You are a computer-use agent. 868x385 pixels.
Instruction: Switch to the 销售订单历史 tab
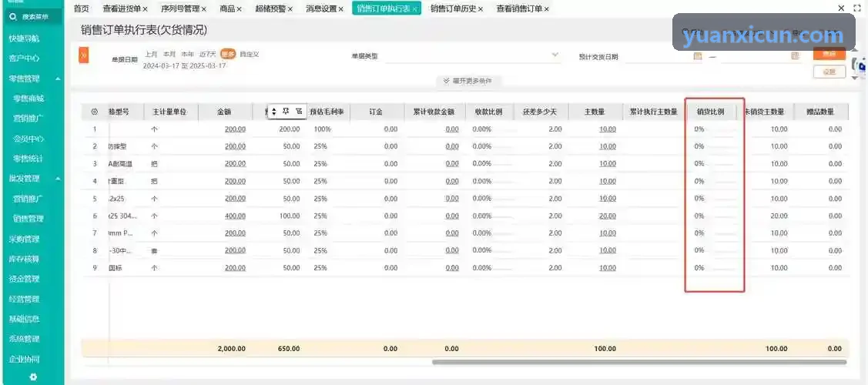coord(454,8)
